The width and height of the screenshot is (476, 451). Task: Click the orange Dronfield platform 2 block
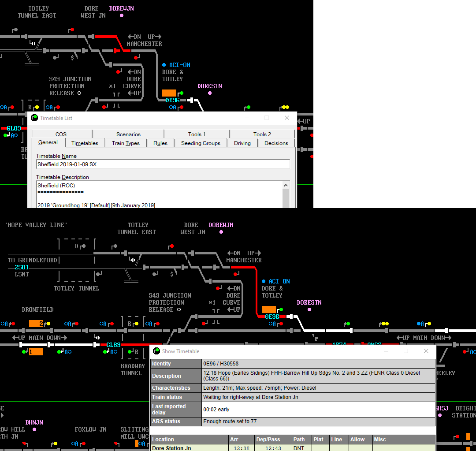(x=36, y=324)
